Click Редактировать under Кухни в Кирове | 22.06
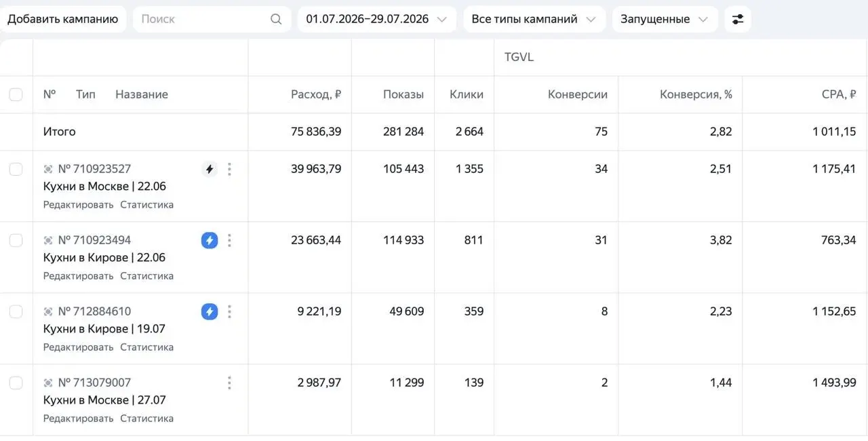Screen dimensions: 868x441 pos(79,276)
